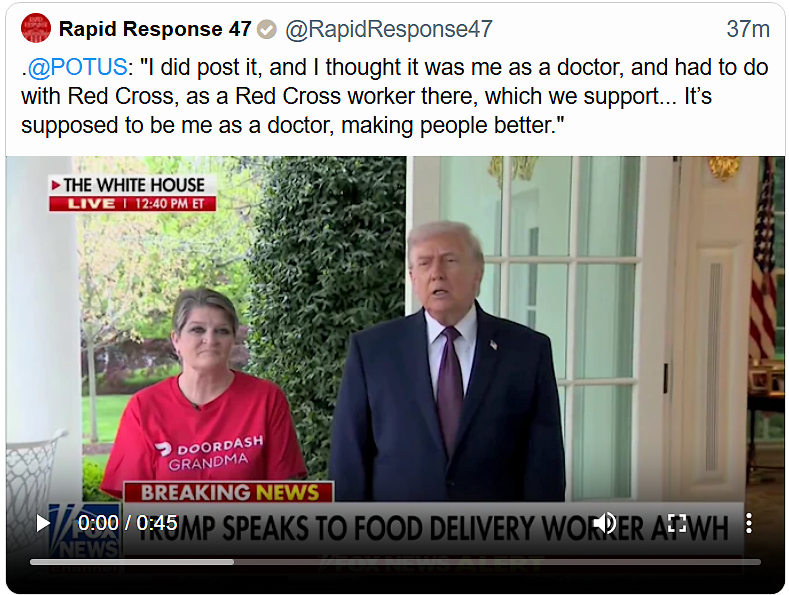The width and height of the screenshot is (789, 595).
Task: Click the DoorDash logo on red shirt
Action: pos(164,449)
